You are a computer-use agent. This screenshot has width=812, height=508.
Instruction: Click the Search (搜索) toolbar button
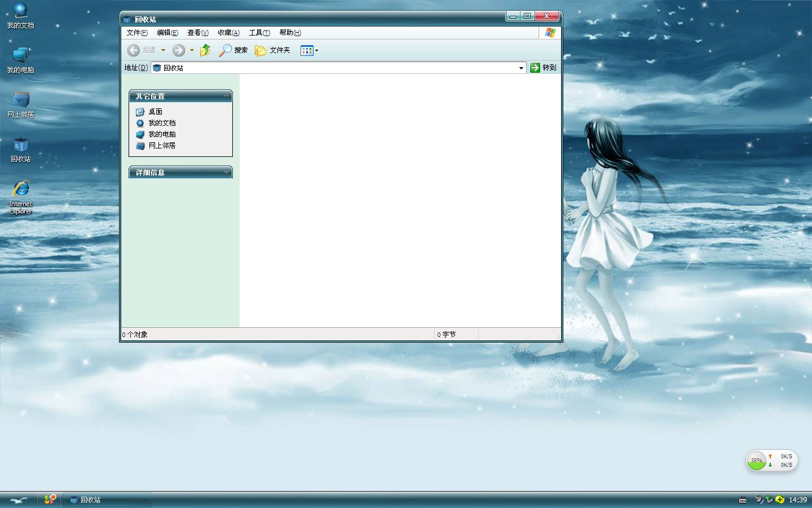(233, 50)
